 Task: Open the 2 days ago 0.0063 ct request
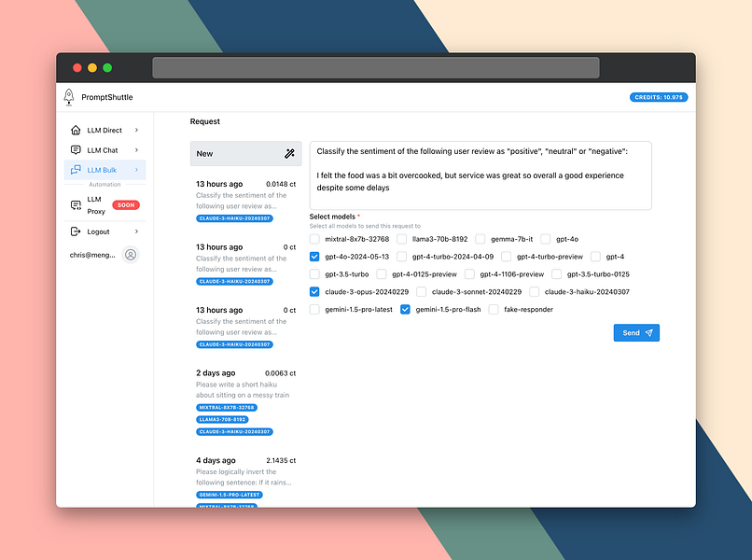pos(245,401)
